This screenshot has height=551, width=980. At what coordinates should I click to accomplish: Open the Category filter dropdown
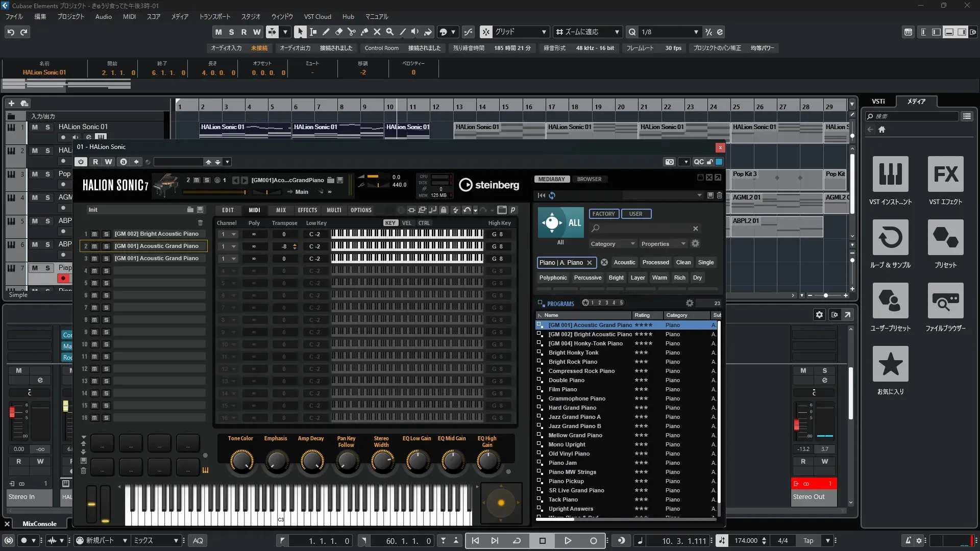(x=612, y=244)
